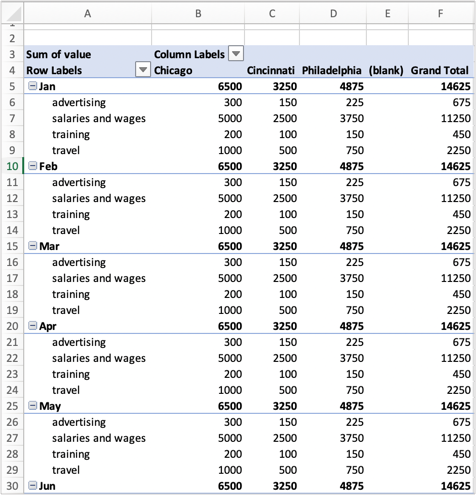Screen dimensions: 476x495
Task: Click Cincinnati total 3250 in row 30
Action: [285, 486]
